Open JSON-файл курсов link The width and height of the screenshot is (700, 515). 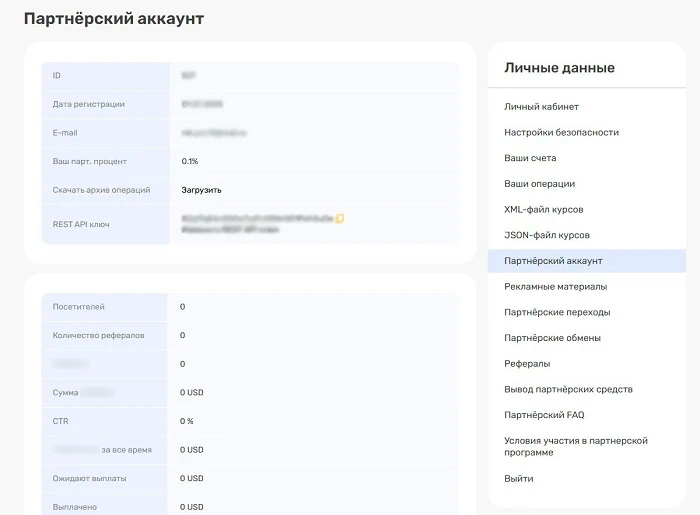coord(547,235)
